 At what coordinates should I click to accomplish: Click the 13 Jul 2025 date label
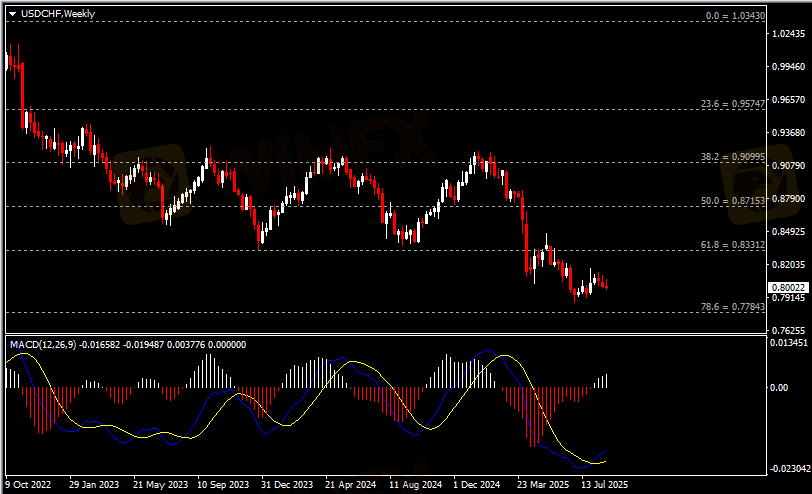coord(604,485)
